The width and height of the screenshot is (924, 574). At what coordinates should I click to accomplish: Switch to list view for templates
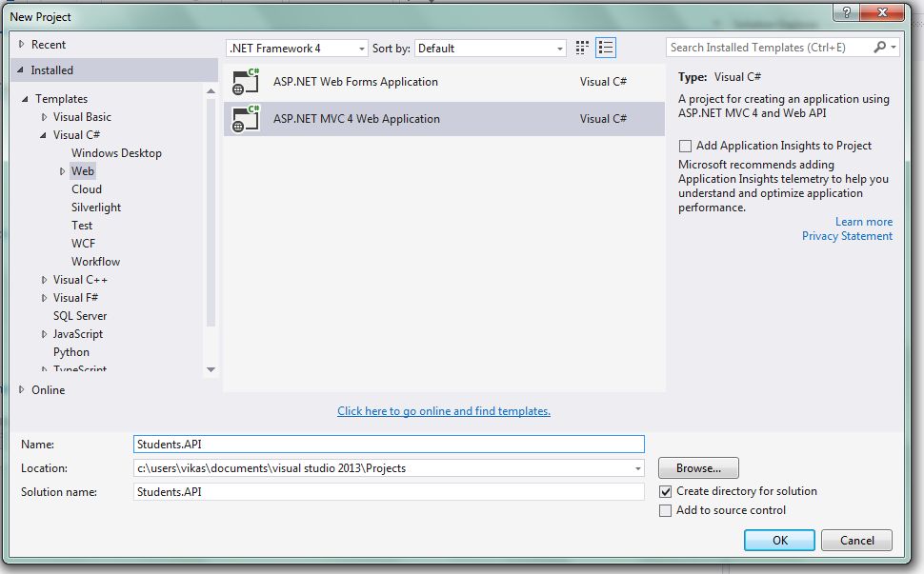606,47
